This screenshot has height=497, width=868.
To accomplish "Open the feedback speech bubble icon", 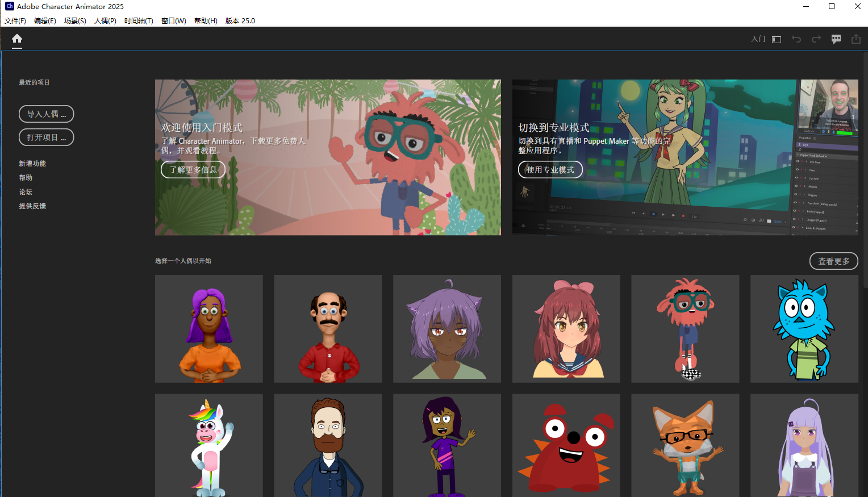I will pyautogui.click(x=836, y=39).
